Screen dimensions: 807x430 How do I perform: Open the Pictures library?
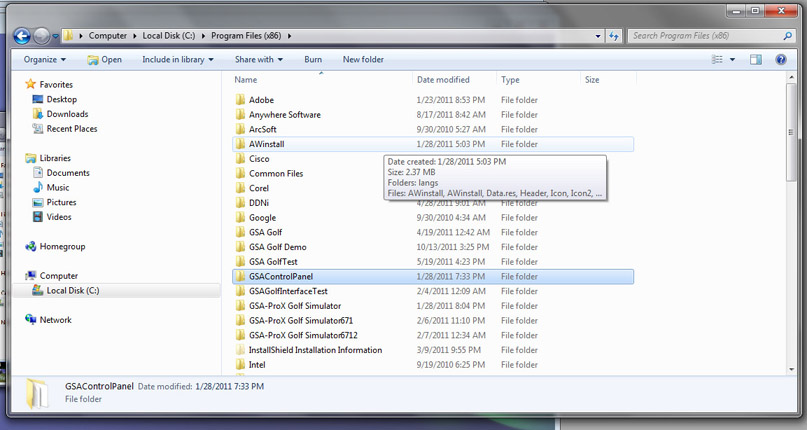coord(61,202)
